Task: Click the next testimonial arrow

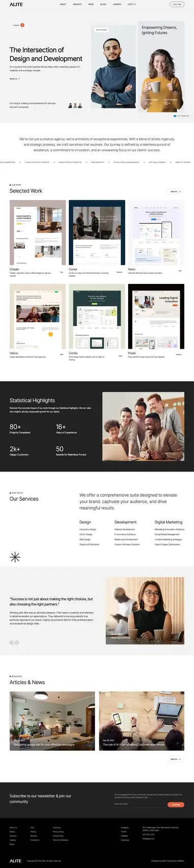Action: (17, 642)
